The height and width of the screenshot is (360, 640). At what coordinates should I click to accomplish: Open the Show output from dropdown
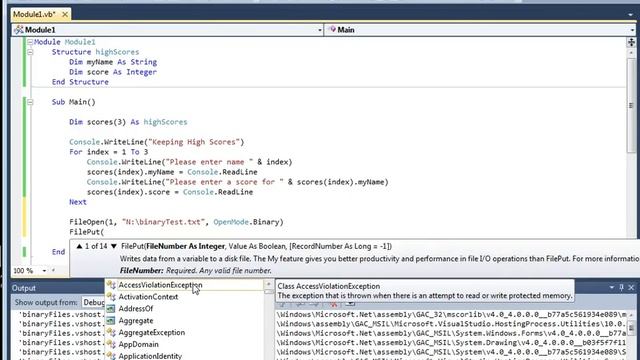coord(93,302)
